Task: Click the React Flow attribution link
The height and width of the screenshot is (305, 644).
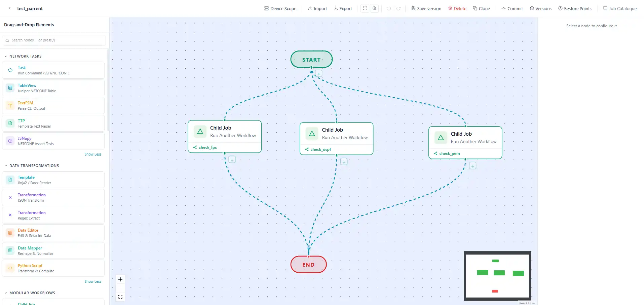Action: click(x=527, y=303)
